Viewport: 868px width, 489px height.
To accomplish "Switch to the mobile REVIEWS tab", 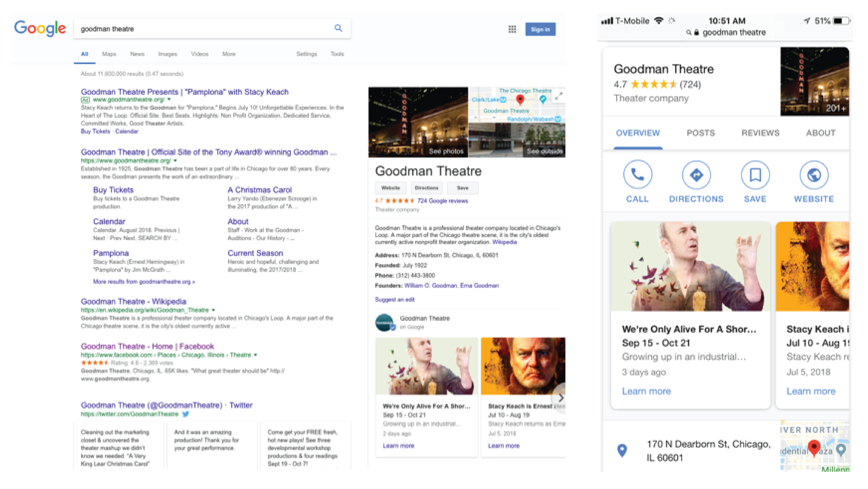I will pyautogui.click(x=760, y=133).
